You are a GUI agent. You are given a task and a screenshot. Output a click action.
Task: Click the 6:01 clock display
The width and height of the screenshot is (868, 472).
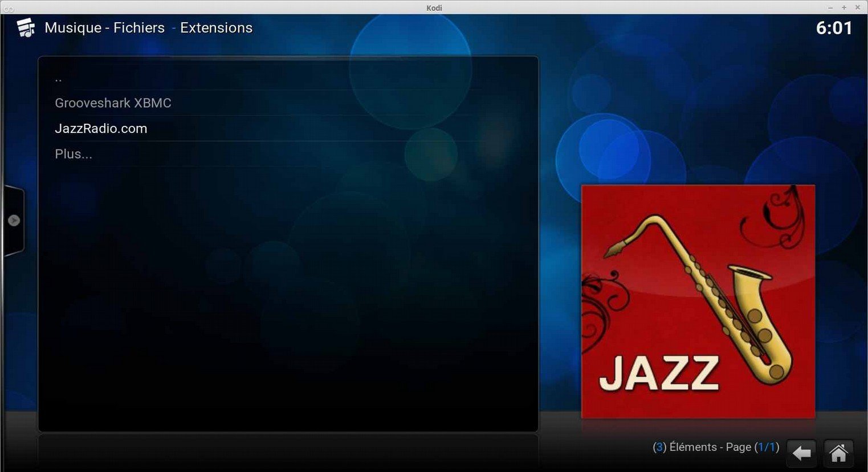pos(834,28)
